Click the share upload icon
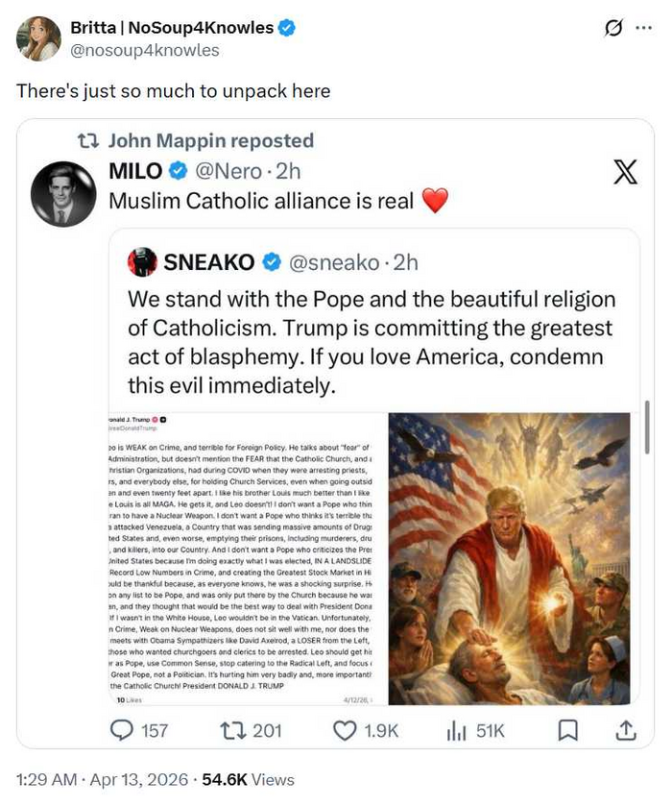 click(619, 731)
